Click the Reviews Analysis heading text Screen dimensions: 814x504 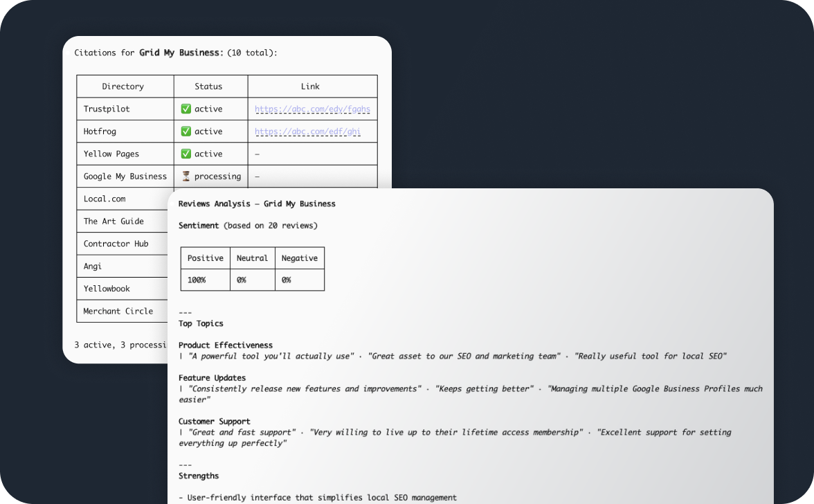tap(257, 204)
